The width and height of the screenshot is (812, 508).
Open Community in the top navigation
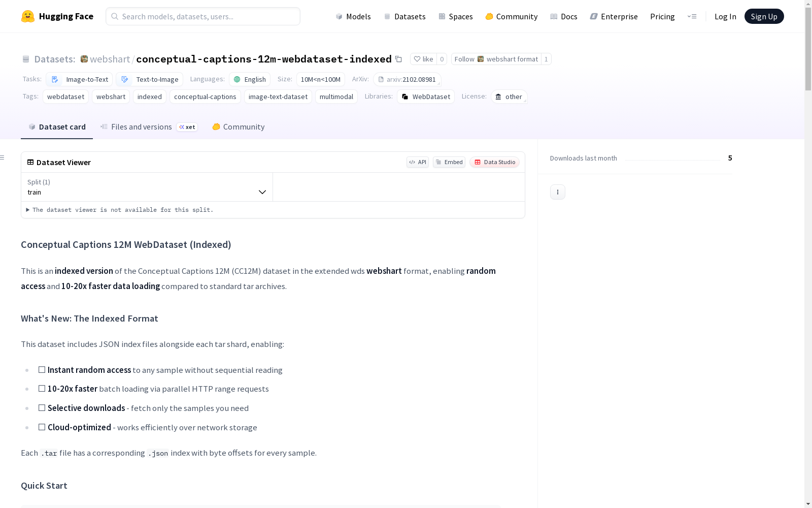click(x=512, y=16)
